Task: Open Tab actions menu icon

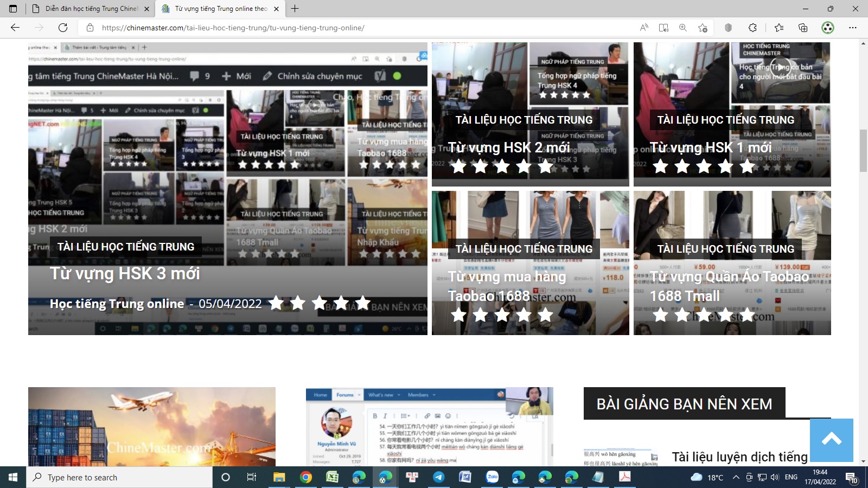Action: tap(13, 9)
